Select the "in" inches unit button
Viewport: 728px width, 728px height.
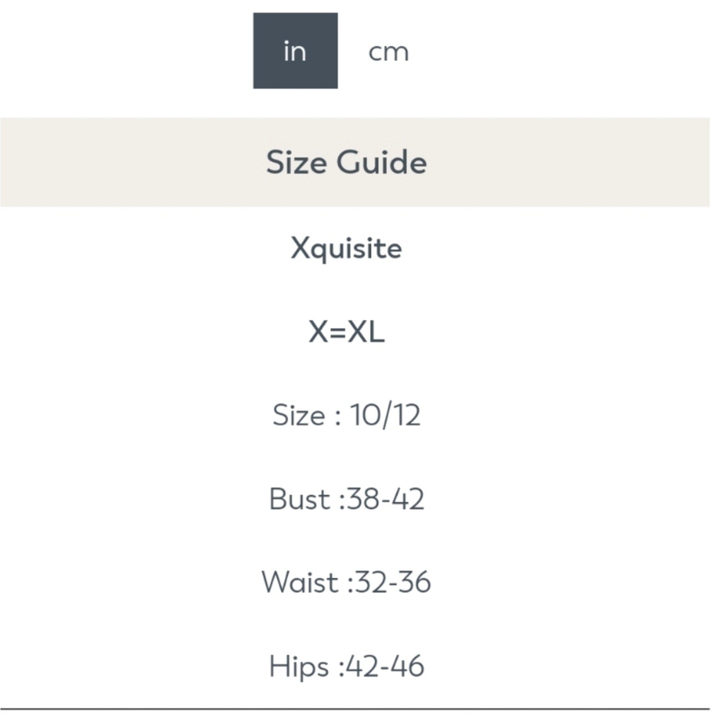click(295, 51)
